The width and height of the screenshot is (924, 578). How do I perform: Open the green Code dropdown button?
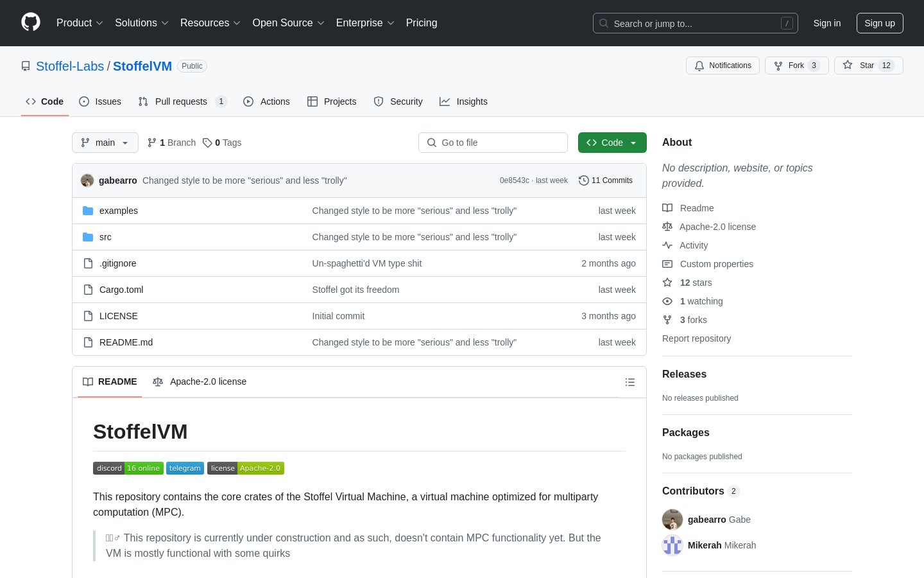612,143
